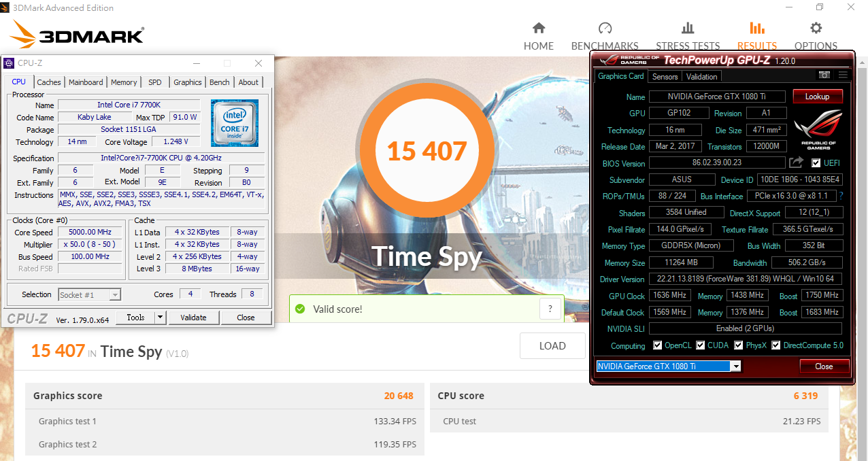Click the Memory Type GDDR5X (Micron) field

tap(692, 245)
